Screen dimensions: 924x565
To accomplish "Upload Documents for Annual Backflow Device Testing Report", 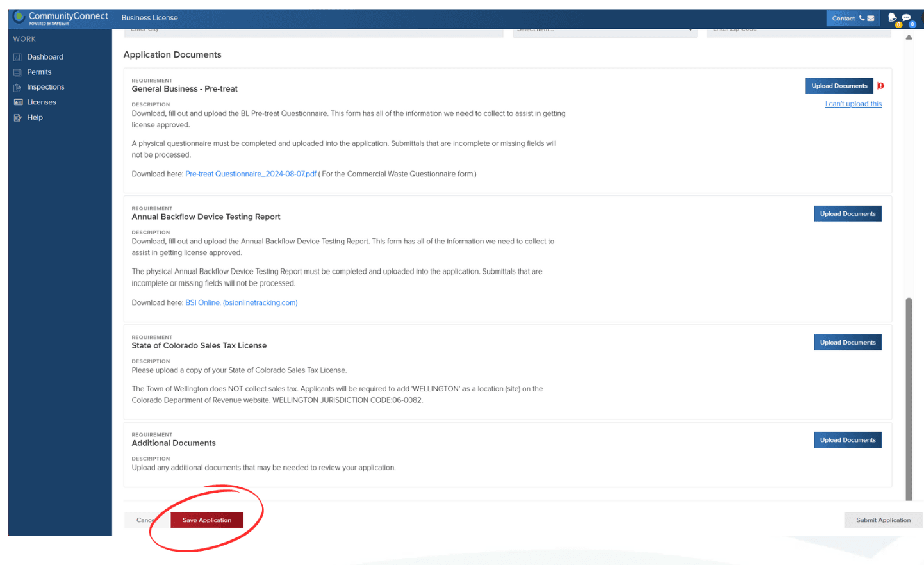I will [847, 213].
